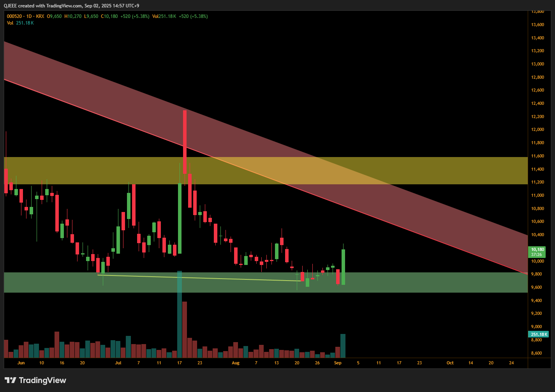Select the 000520 · 1D · KRX symbol legend

click(25, 16)
